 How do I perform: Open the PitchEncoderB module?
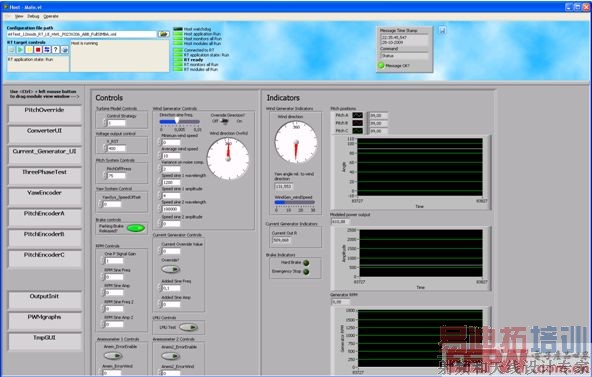click(45, 238)
